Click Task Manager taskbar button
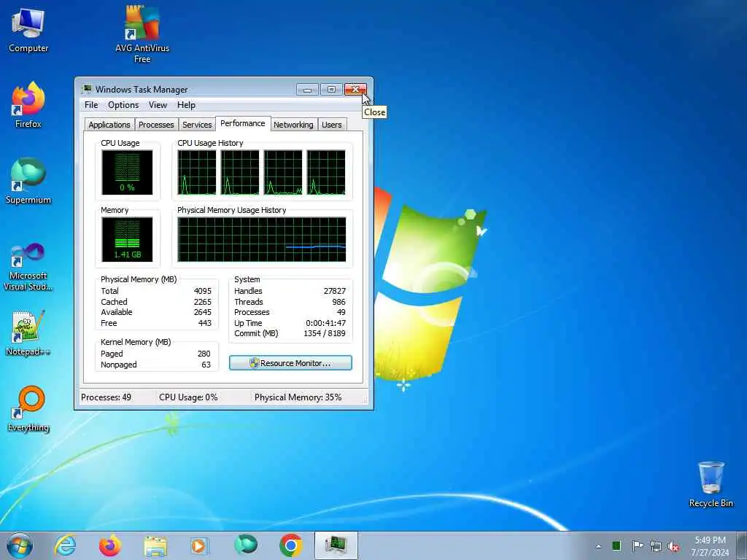747x560 pixels. click(336, 545)
